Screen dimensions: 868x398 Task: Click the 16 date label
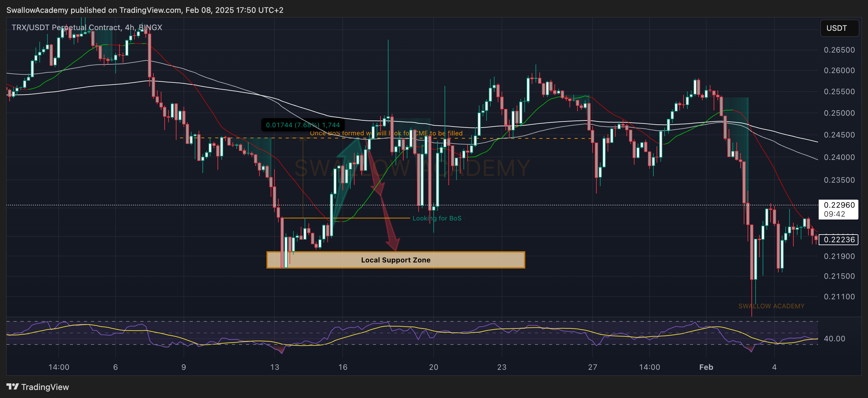coord(343,367)
